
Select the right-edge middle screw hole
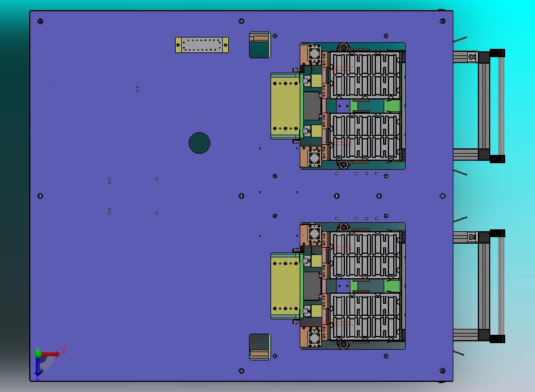(443, 196)
